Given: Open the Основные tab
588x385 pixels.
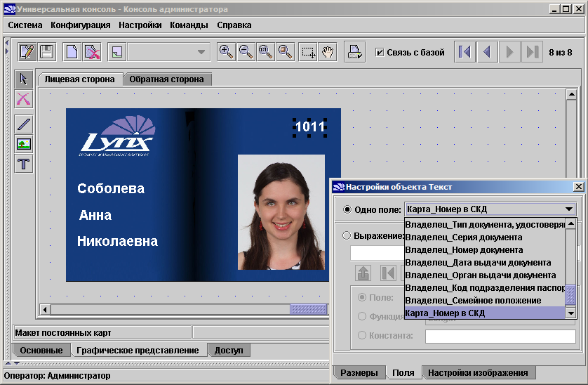Looking at the screenshot, I should 41,351.
